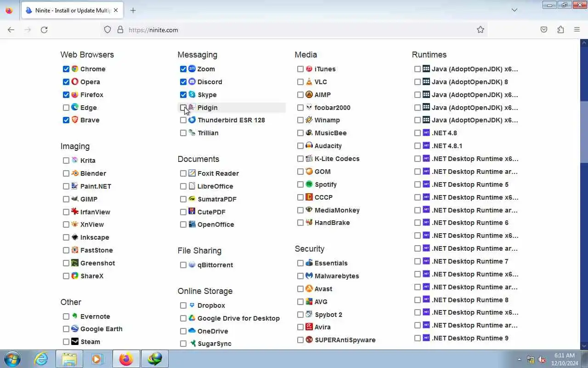Open Internet Explorer from the taskbar

click(41, 359)
